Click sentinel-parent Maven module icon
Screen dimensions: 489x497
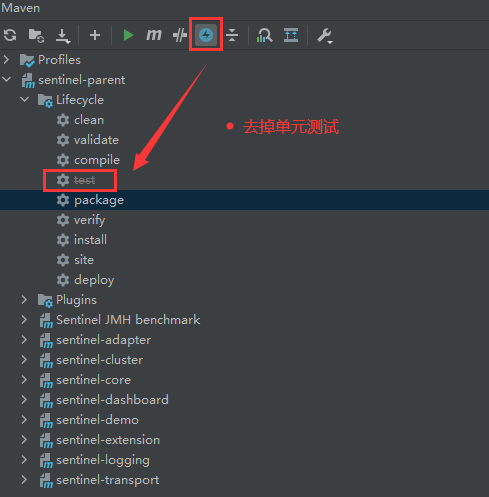pyautogui.click(x=28, y=81)
